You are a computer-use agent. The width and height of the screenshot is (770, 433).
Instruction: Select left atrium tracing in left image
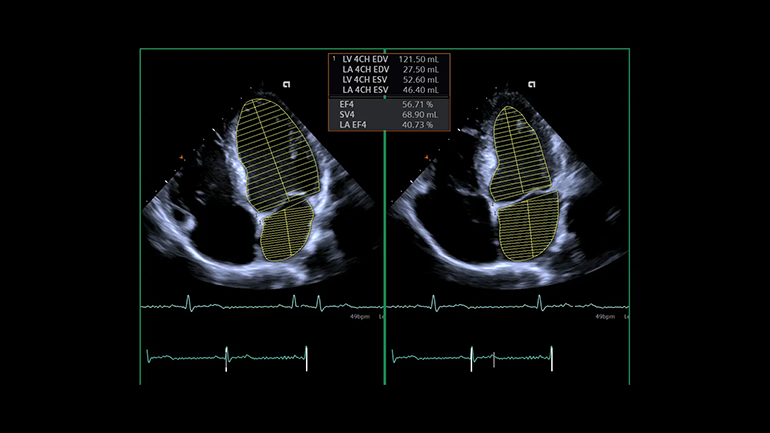click(288, 228)
